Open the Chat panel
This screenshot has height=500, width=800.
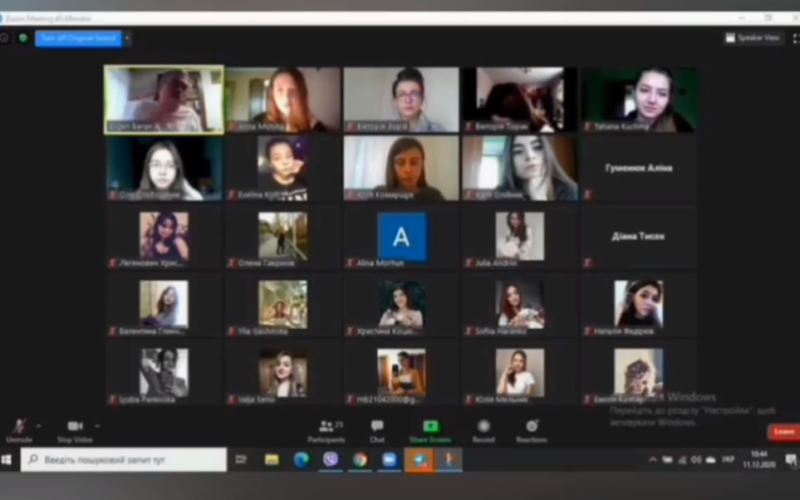click(x=377, y=428)
